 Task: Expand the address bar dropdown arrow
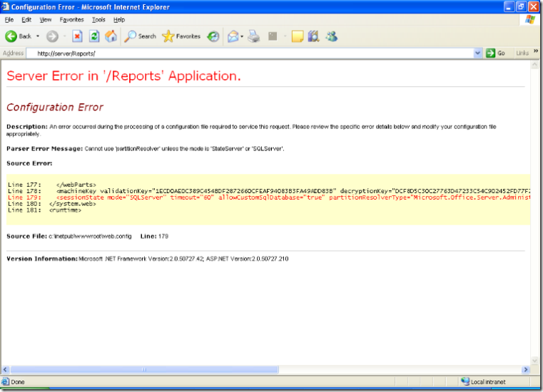477,53
